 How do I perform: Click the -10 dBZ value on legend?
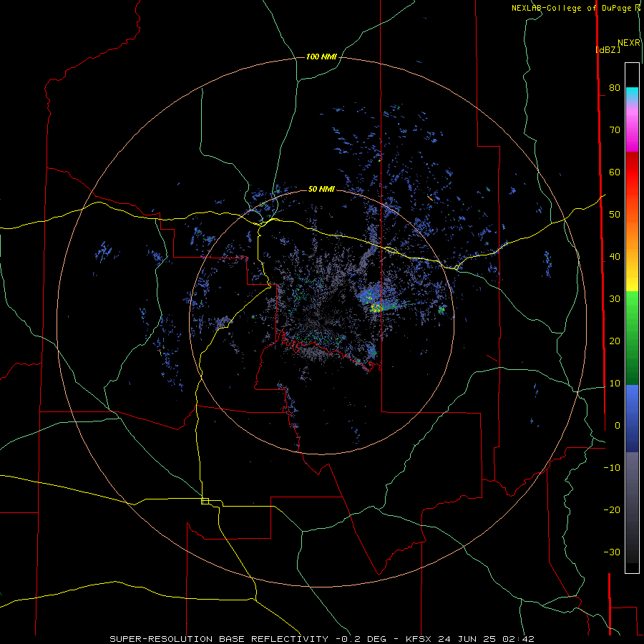click(612, 468)
